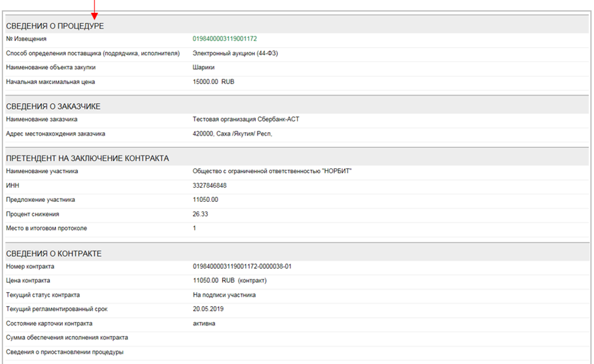The height and width of the screenshot is (364, 594).
Task: Click the contract card state «активна»
Action: pos(204,323)
